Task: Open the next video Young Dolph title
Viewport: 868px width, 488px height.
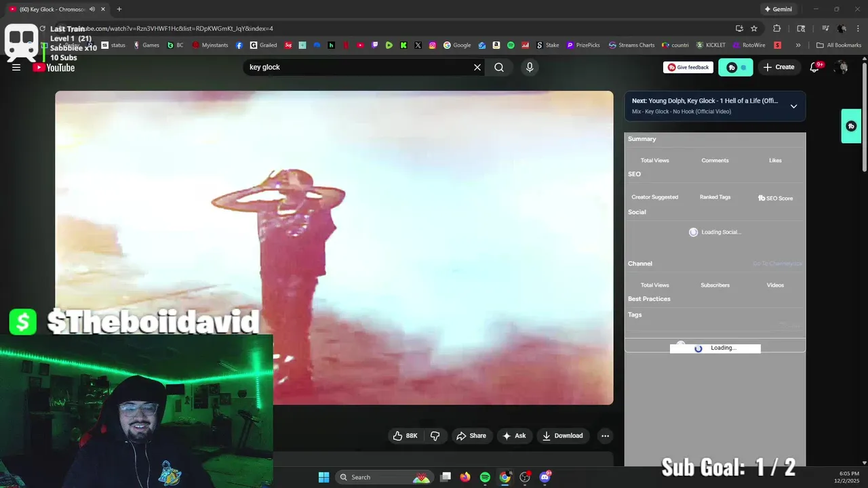Action: tap(705, 101)
